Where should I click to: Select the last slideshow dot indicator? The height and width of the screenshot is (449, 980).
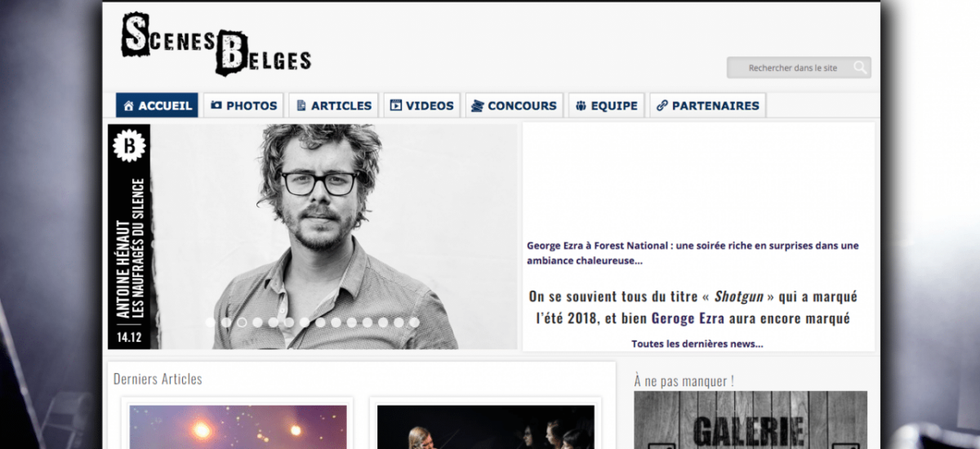coord(414,322)
